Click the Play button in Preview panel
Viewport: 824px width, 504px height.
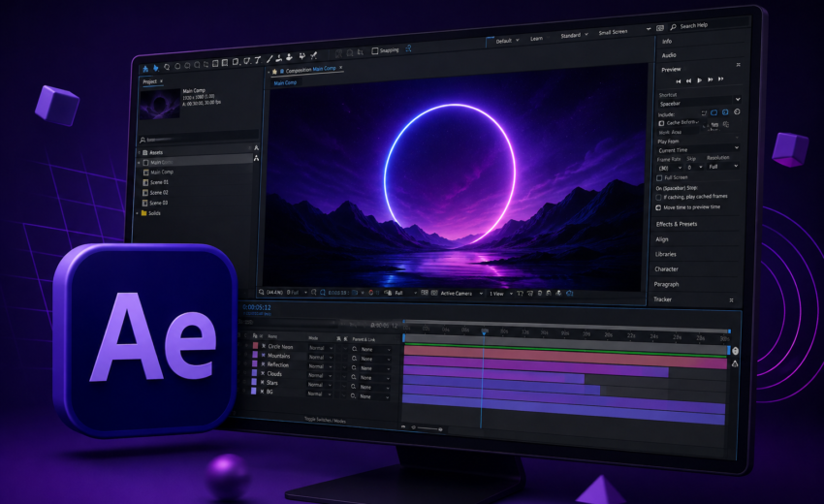700,79
